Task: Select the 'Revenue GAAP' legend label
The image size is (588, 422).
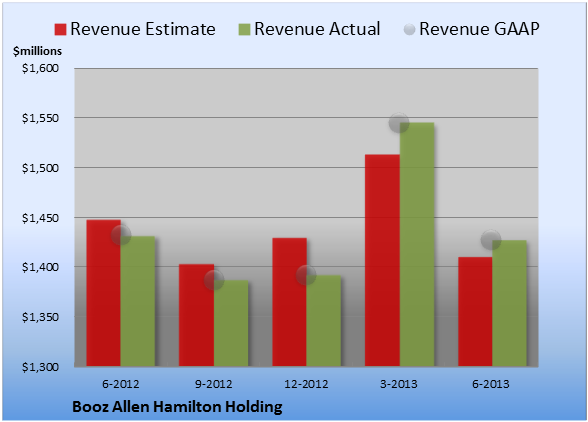Action: click(x=479, y=29)
